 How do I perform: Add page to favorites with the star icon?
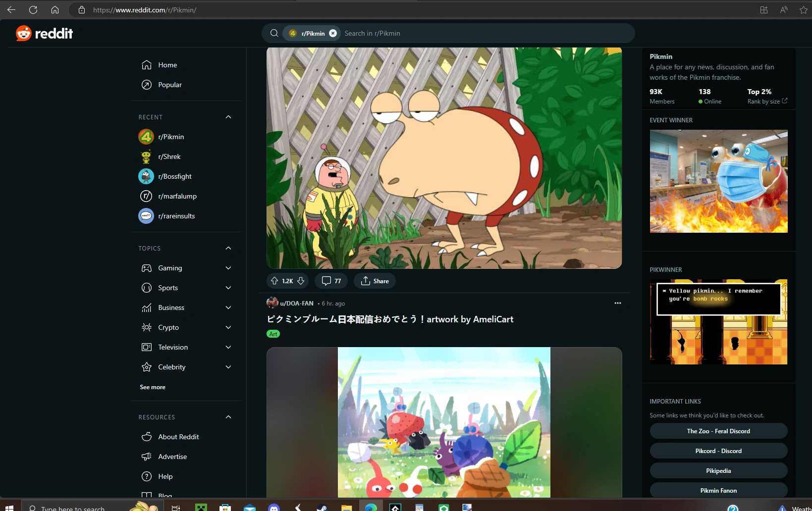point(804,10)
